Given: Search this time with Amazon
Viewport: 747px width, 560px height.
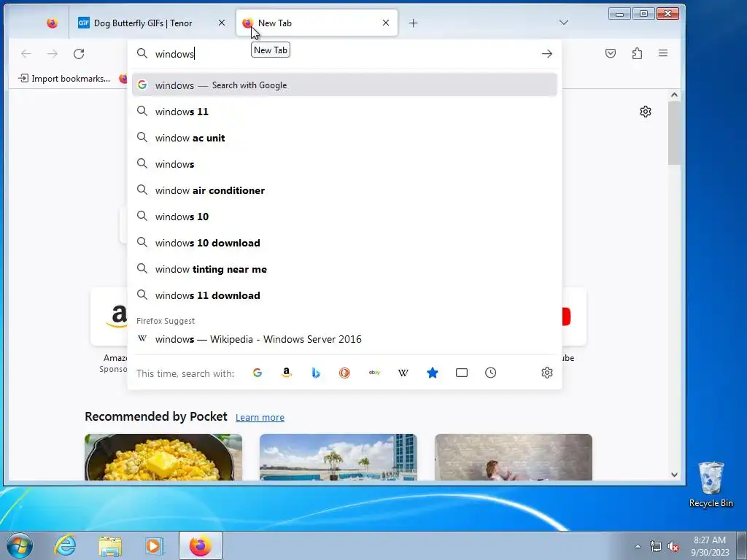Looking at the screenshot, I should (x=286, y=373).
